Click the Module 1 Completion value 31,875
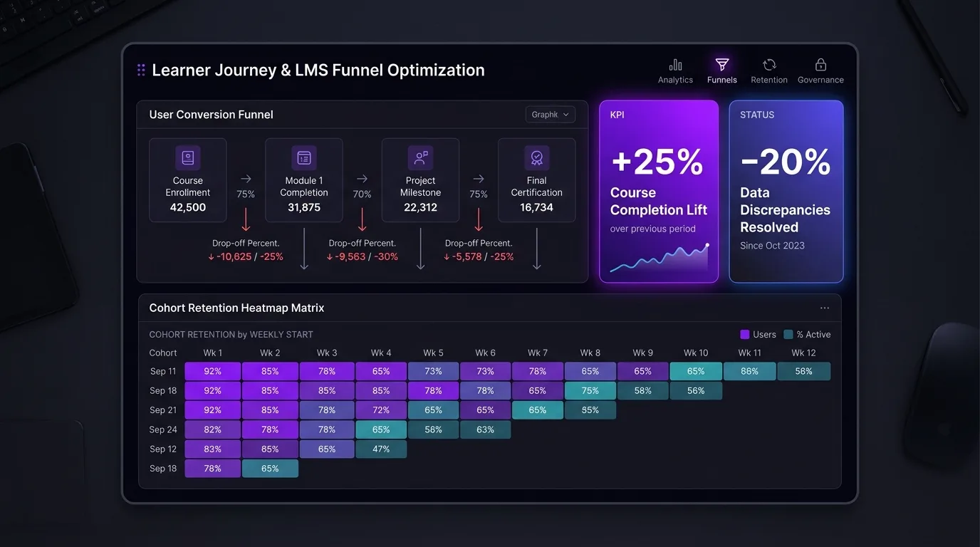980x547 pixels. coord(304,208)
